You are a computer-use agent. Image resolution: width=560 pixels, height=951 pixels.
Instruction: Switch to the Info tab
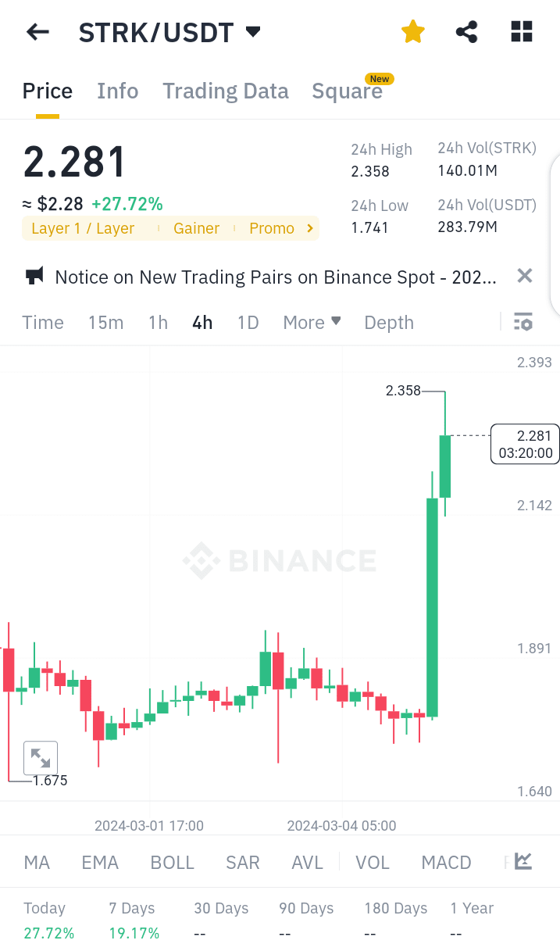coord(117,91)
